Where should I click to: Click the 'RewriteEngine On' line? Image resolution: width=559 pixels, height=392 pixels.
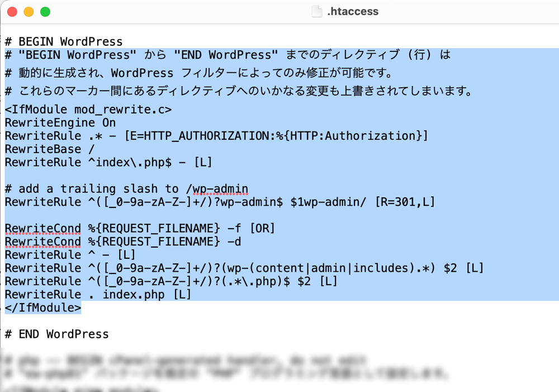coord(60,122)
